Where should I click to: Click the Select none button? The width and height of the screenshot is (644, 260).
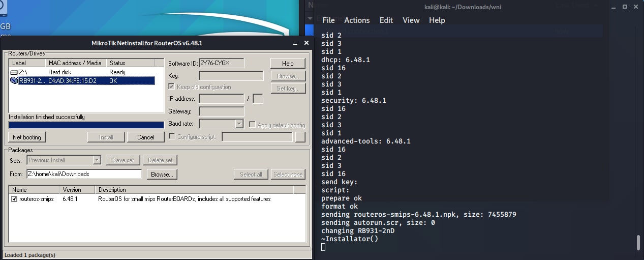point(288,174)
